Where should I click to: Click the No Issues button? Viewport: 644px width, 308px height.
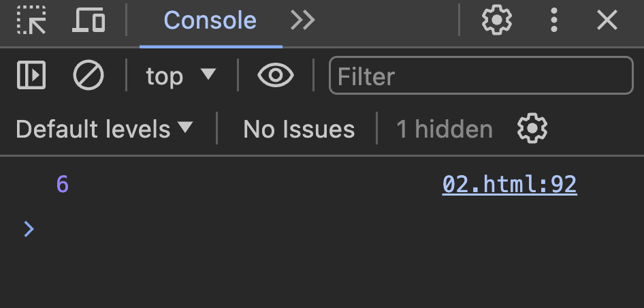[x=299, y=129]
